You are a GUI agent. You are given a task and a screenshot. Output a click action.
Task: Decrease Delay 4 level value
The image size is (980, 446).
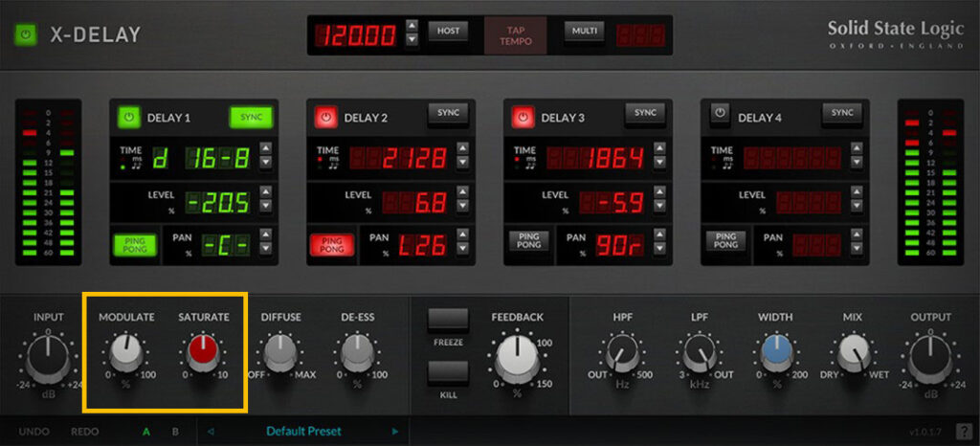click(x=857, y=205)
